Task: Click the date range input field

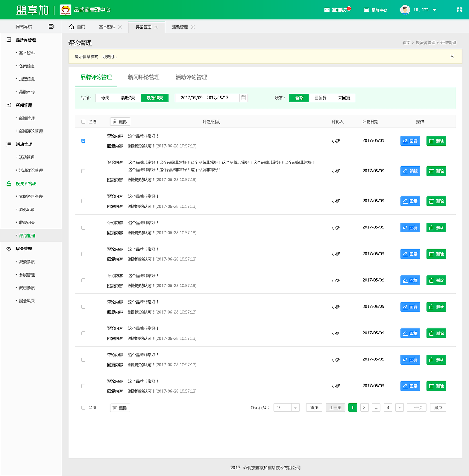Action: [207, 98]
